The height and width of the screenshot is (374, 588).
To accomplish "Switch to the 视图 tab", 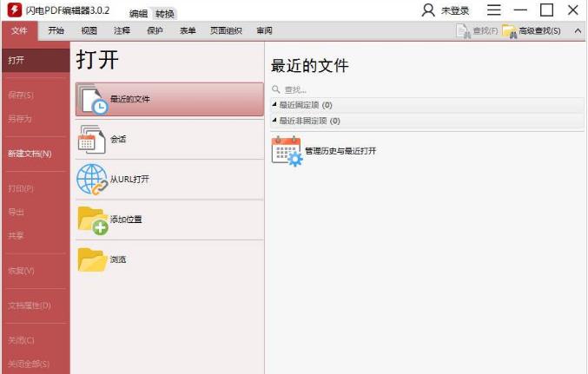I will (x=89, y=30).
